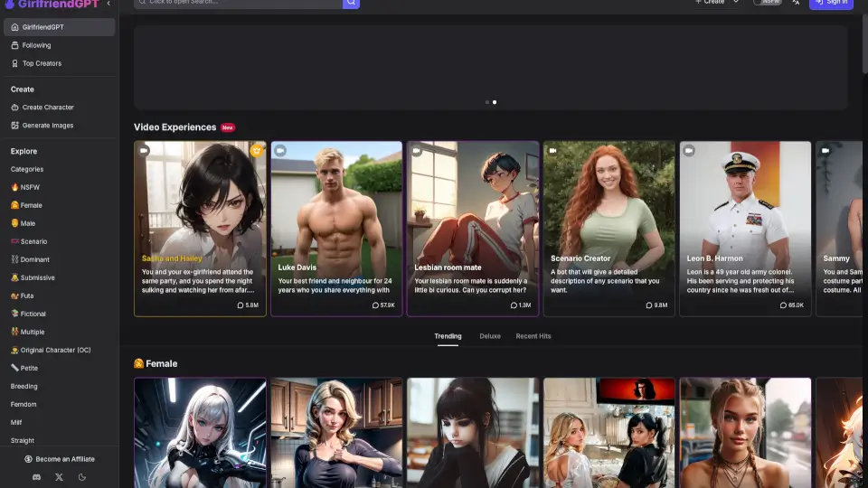The image size is (868, 488).
Task: Click the Female section heading
Action: coord(156,363)
